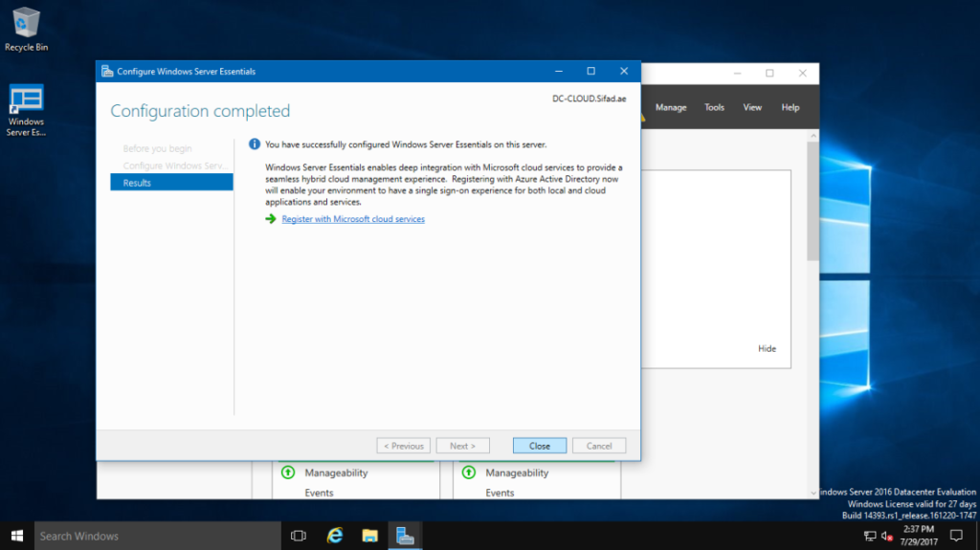Click left Manageability green status icon
980x550 pixels.
[x=288, y=473]
